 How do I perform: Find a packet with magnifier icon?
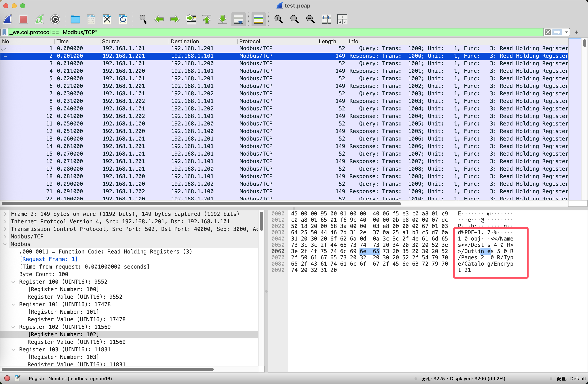143,19
